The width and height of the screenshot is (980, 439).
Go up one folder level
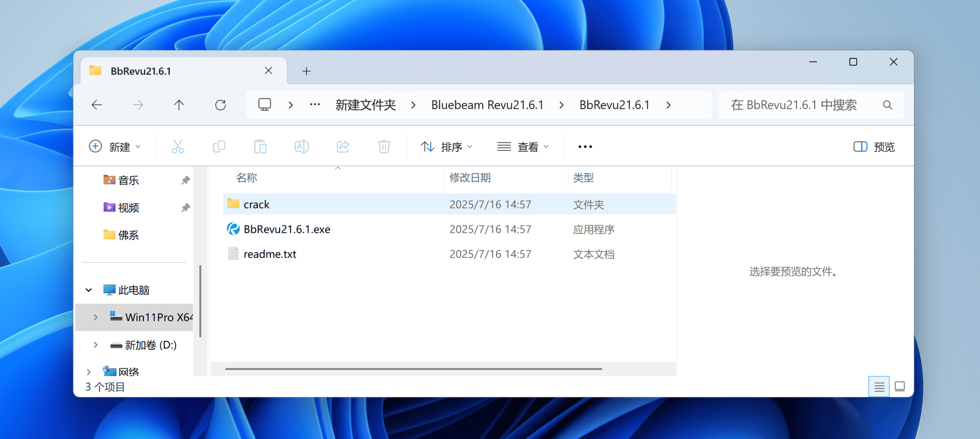point(179,105)
